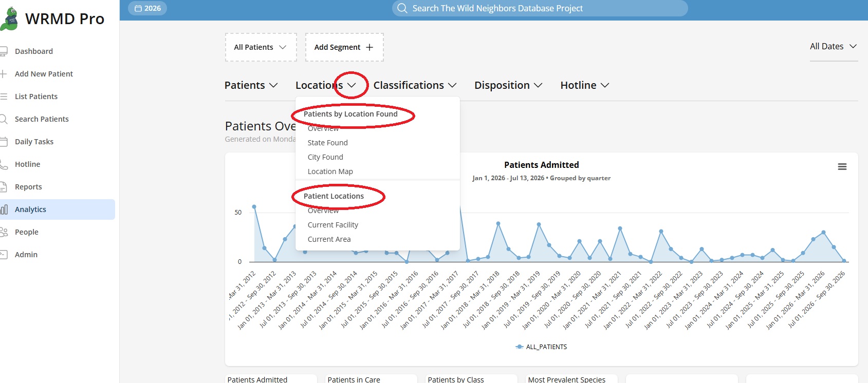
Task: Open the Hotline analytics menu
Action: point(585,85)
